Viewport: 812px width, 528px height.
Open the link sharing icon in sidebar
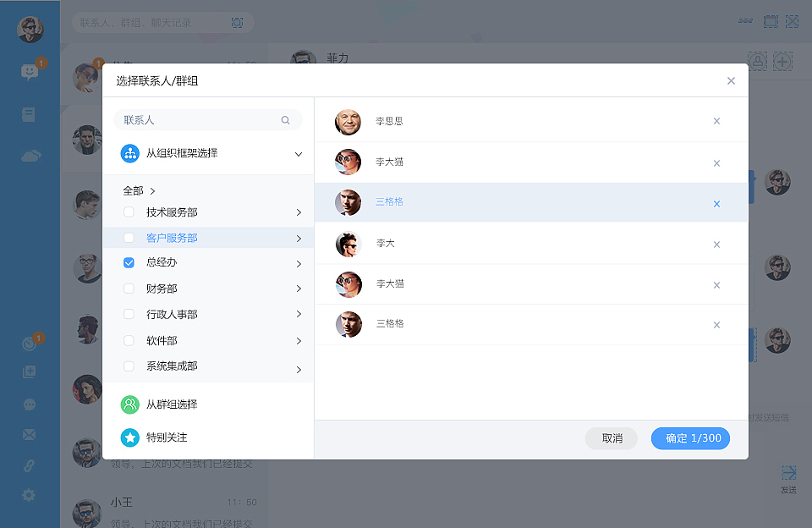click(x=30, y=464)
